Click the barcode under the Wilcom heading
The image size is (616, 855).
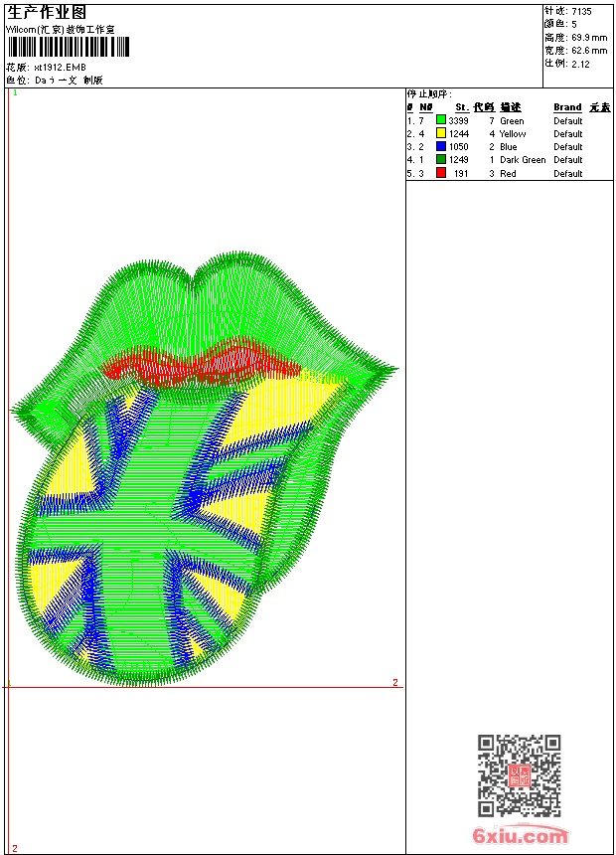[x=69, y=47]
